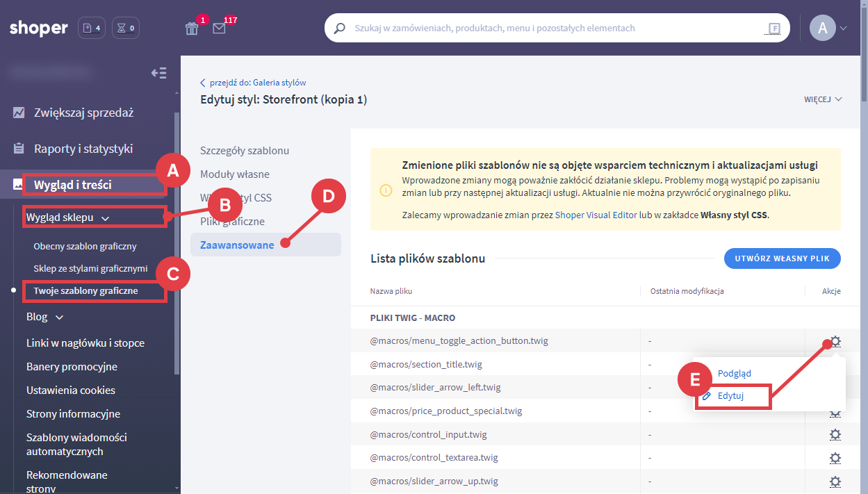Switch to the Zaawansowane tab
868x494 pixels.
[237, 245]
